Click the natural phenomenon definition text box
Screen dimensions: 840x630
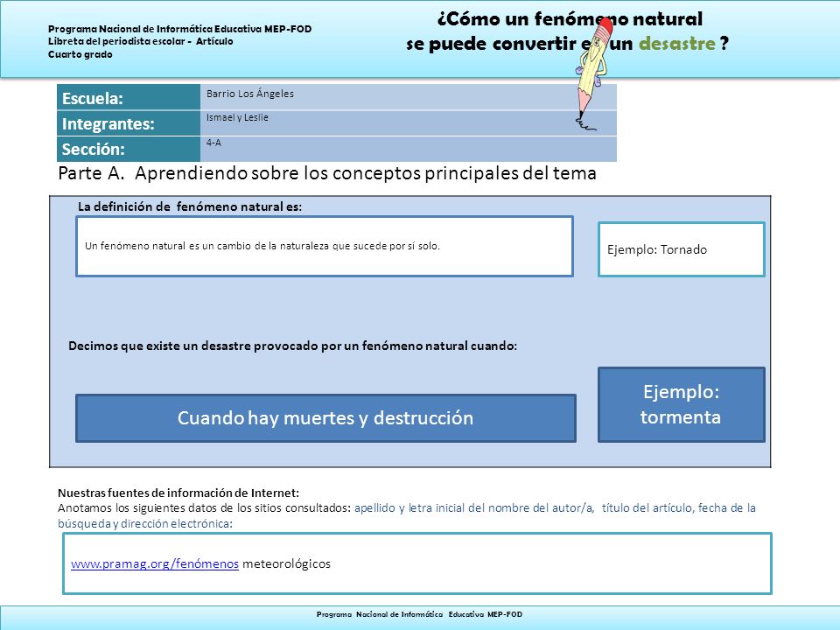(325, 247)
